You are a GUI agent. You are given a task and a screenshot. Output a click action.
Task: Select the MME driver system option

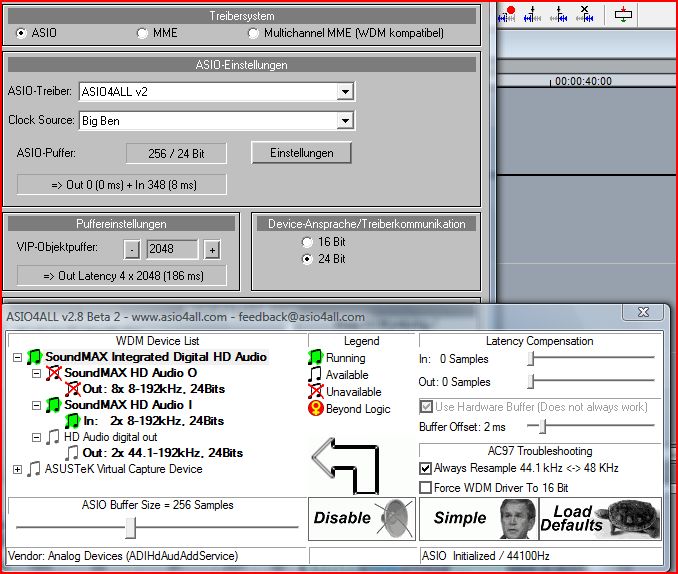(x=142, y=33)
